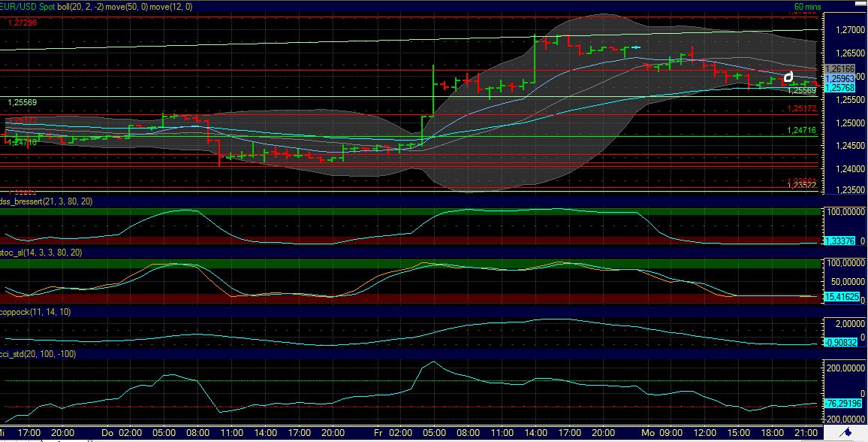Select the EUR/USD Spot instrument title
This screenshot has height=442, width=868.
click(27, 6)
